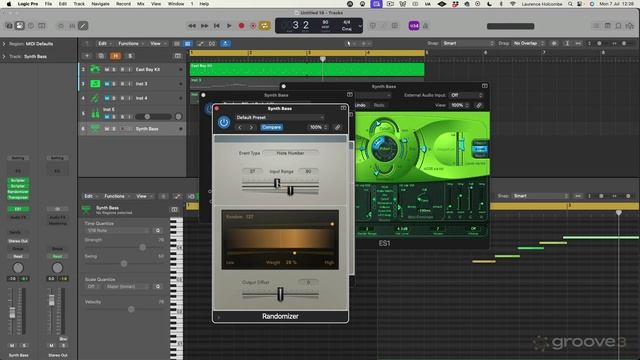
Task: Open the LCD display mode dropdown arrow
Action: tap(360, 26)
